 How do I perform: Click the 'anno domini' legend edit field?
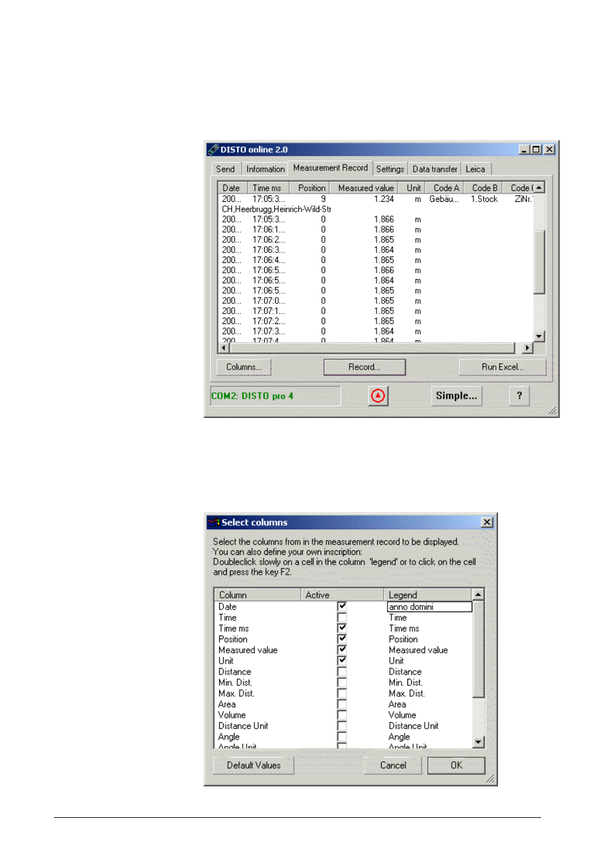(x=429, y=606)
